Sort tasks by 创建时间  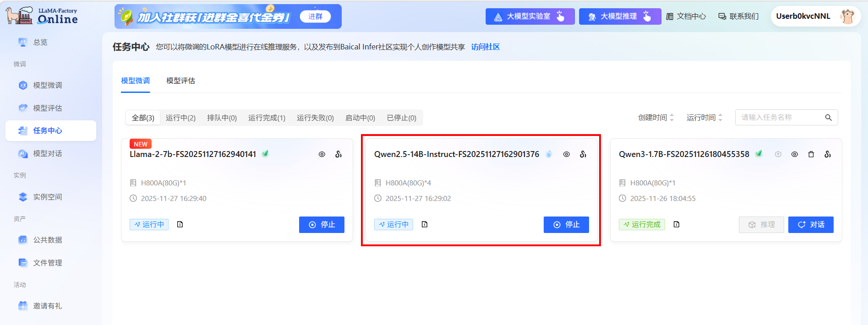point(656,118)
